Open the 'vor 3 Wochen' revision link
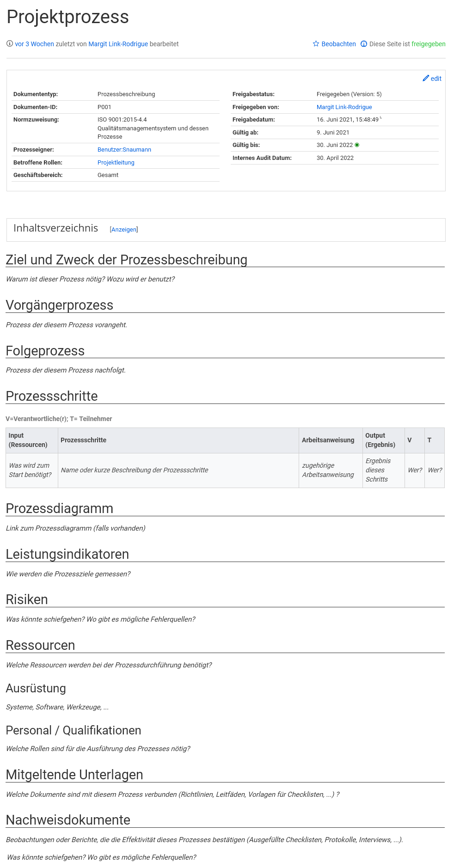The height and width of the screenshot is (868, 454). coord(34,44)
